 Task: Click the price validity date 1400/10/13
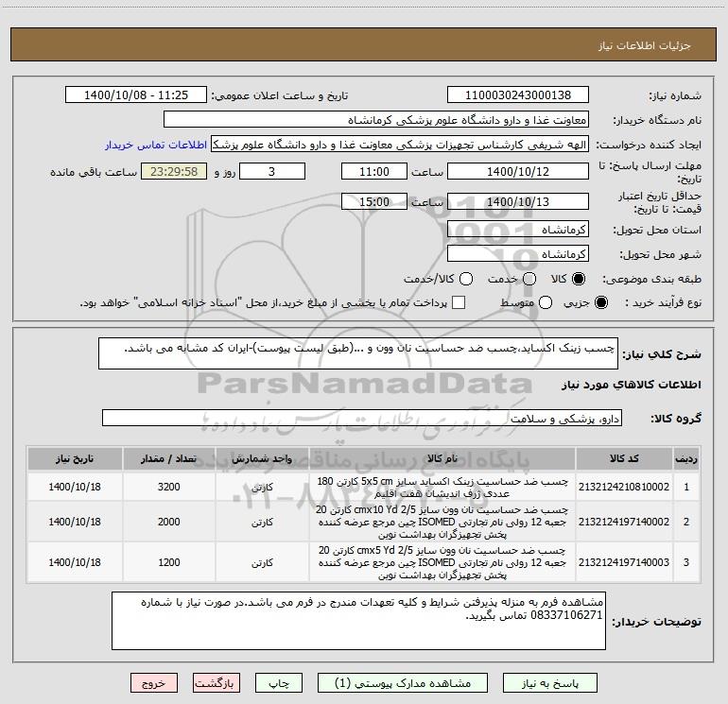click(x=518, y=201)
